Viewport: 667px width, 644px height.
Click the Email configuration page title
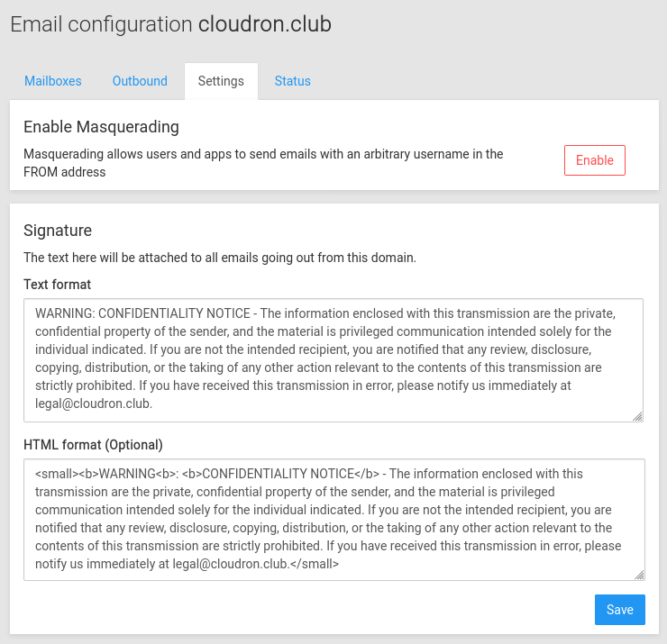[x=101, y=24]
